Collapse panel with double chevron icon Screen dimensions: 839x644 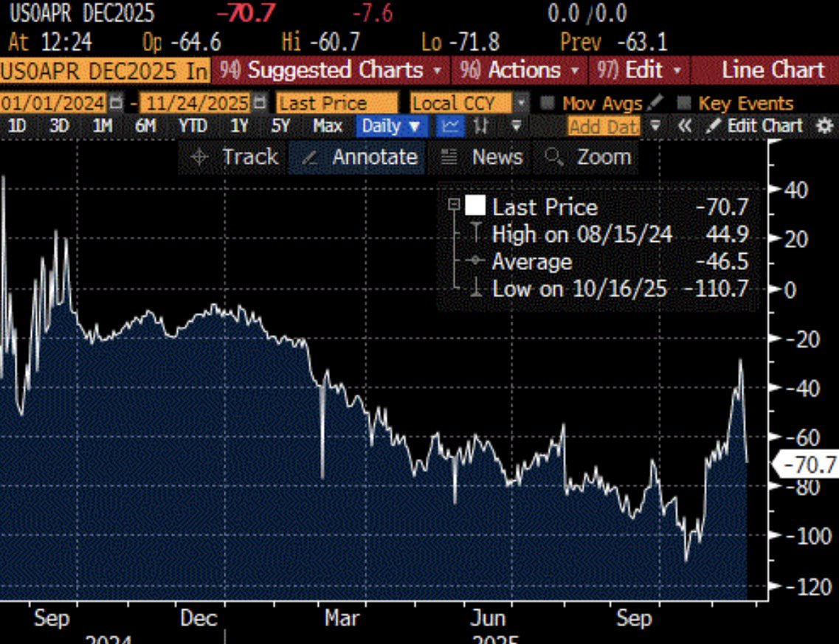[x=684, y=126]
